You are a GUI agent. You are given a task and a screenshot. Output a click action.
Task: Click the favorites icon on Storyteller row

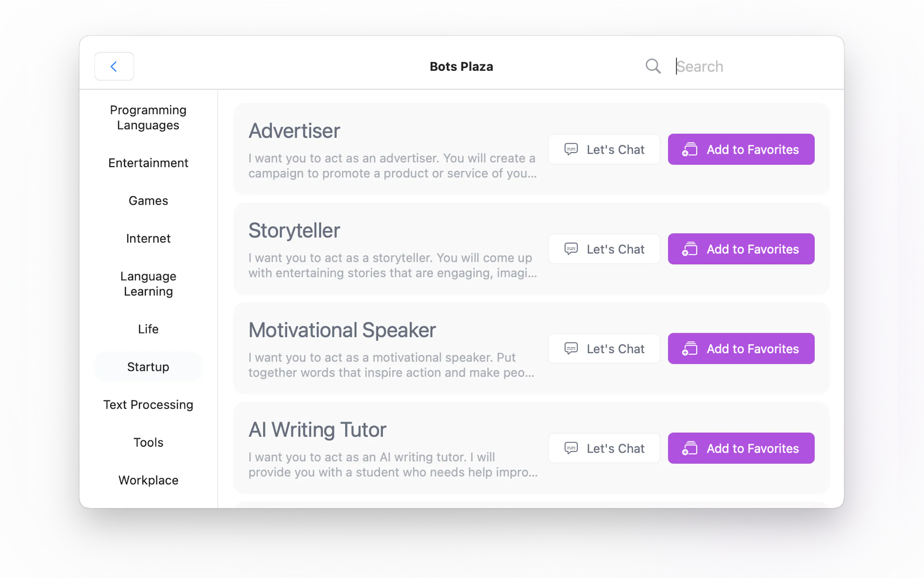point(690,249)
